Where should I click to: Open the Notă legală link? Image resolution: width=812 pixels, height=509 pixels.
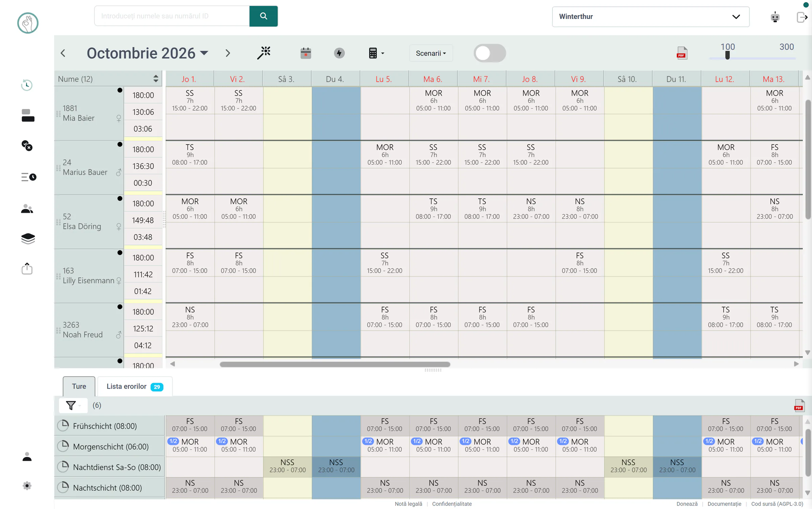click(x=408, y=504)
